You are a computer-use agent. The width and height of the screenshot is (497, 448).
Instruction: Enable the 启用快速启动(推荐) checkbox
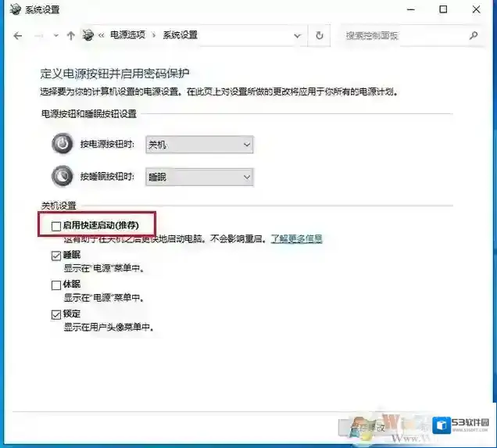click(x=55, y=226)
